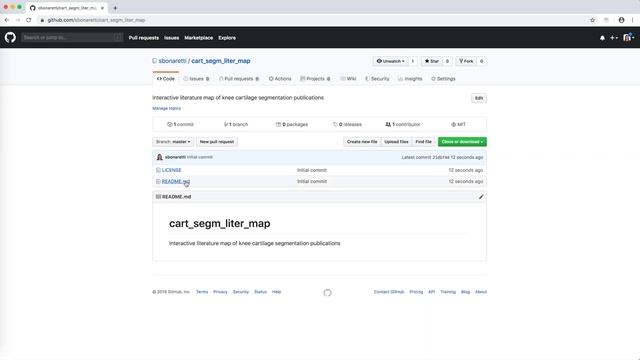The image size is (640, 360).
Task: Select the Upload files button
Action: 396,142
